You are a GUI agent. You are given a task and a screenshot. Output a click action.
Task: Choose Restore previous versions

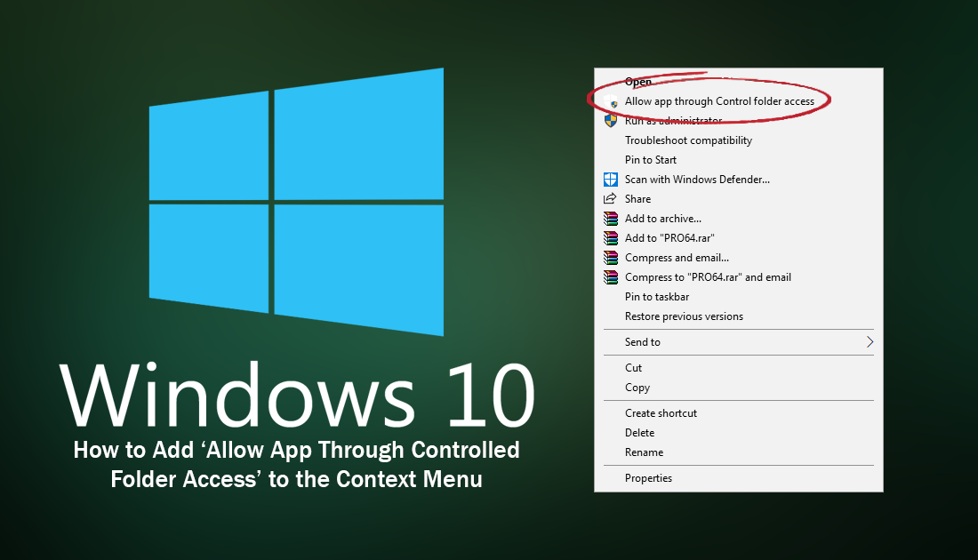click(x=739, y=316)
